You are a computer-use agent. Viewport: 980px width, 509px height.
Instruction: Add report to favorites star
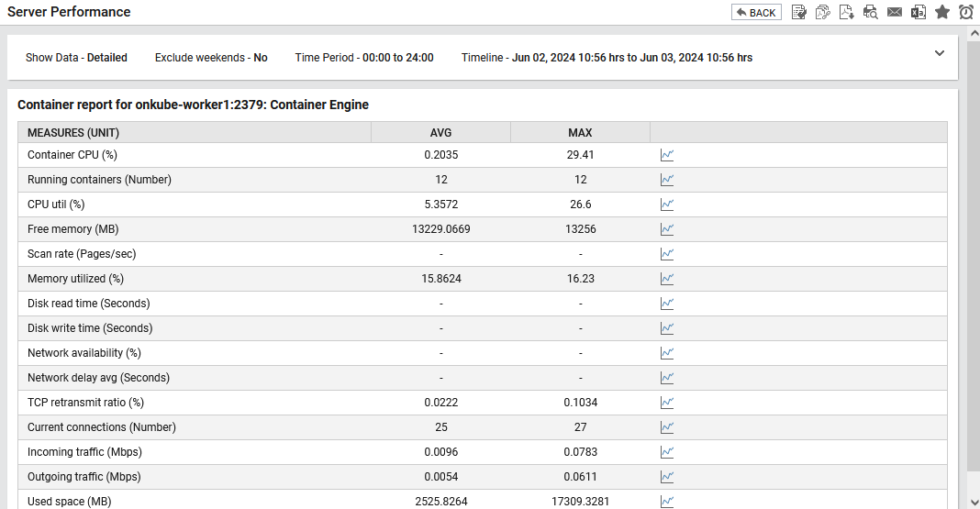point(941,12)
